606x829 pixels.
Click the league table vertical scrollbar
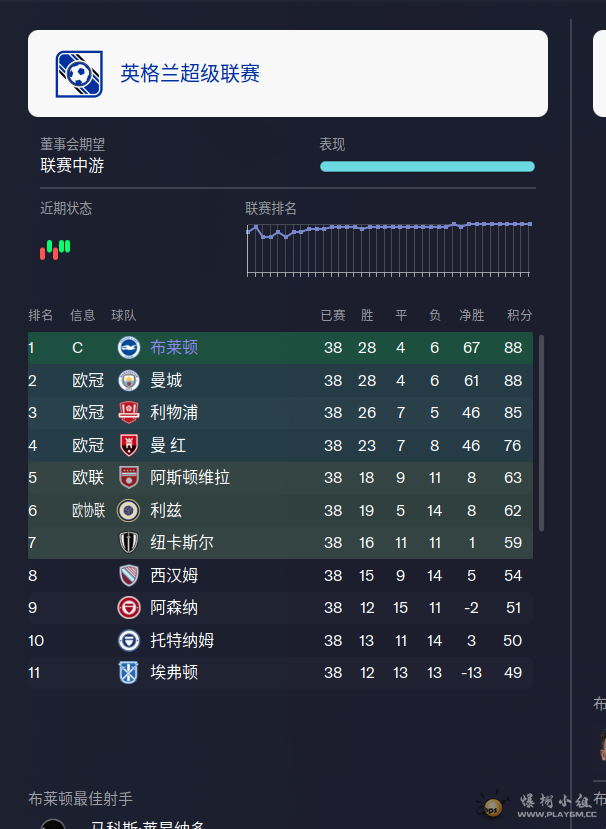pos(541,432)
